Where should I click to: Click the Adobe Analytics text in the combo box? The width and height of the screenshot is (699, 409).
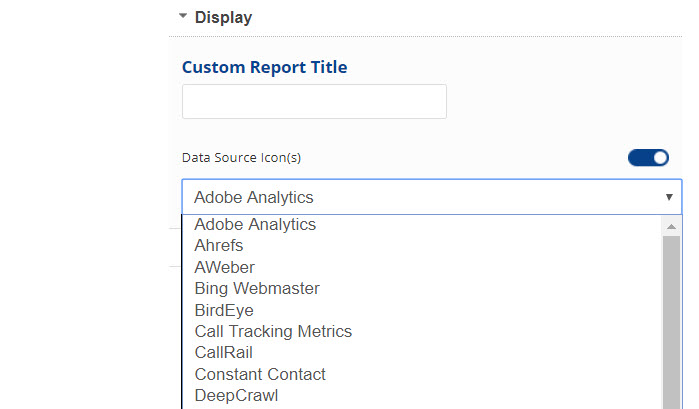tap(254, 197)
